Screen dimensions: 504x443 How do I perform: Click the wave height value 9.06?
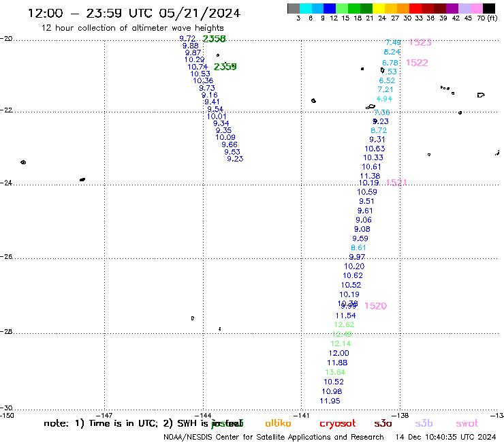click(x=364, y=220)
